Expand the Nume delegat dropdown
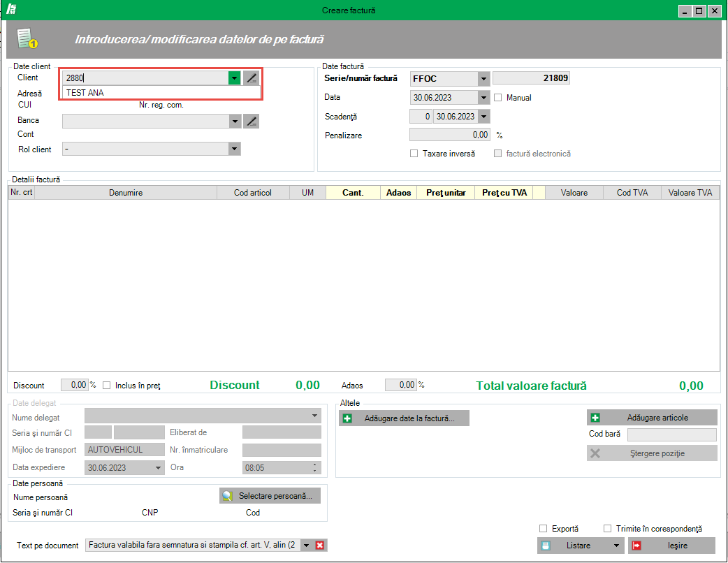This screenshot has height=563, width=728. pos(315,416)
